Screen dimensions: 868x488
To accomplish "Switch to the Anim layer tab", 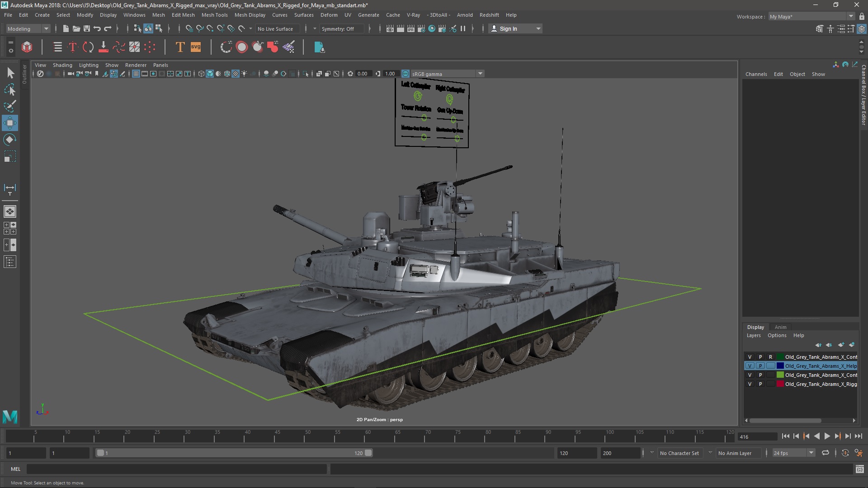I will (780, 327).
